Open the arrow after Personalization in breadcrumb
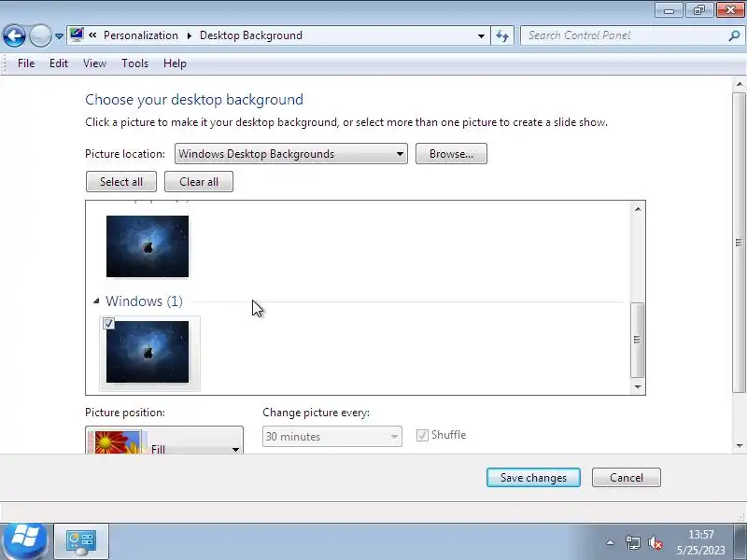 [x=190, y=35]
